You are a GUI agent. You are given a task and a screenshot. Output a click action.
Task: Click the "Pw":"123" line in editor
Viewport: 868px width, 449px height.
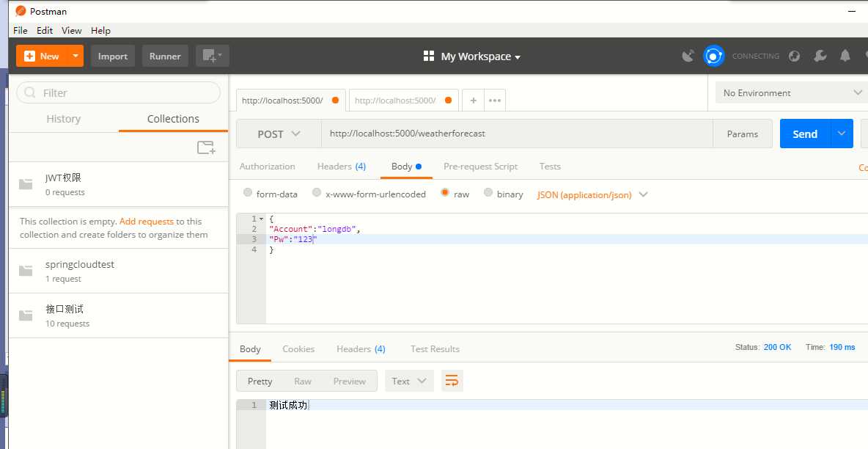click(293, 239)
